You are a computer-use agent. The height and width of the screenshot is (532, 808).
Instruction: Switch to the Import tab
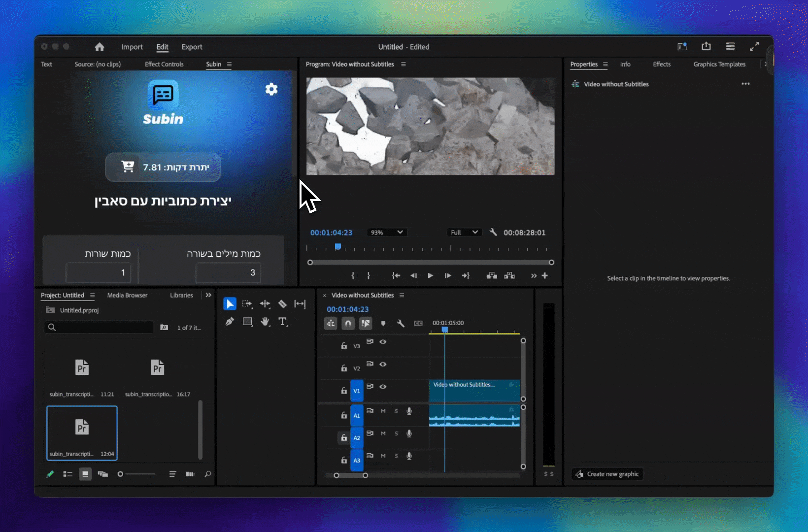click(x=132, y=47)
